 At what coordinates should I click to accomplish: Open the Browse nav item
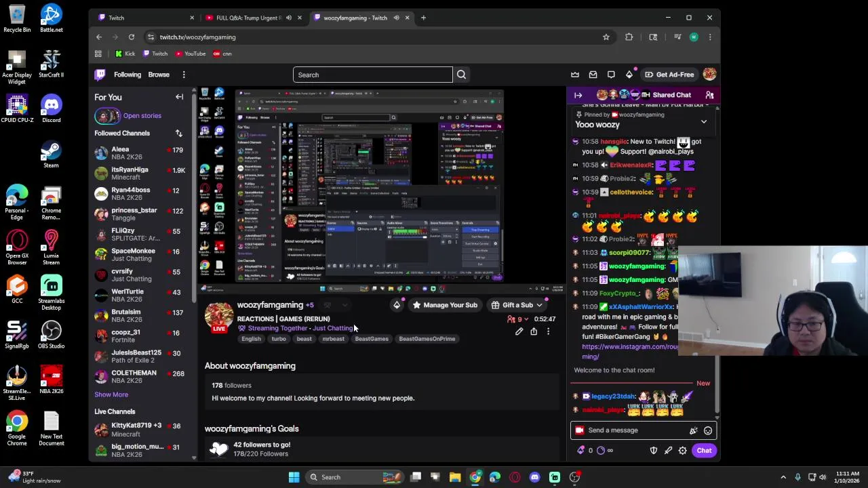(x=159, y=75)
